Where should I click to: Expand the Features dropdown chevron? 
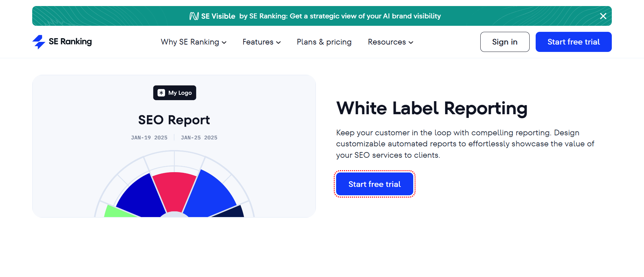278,43
